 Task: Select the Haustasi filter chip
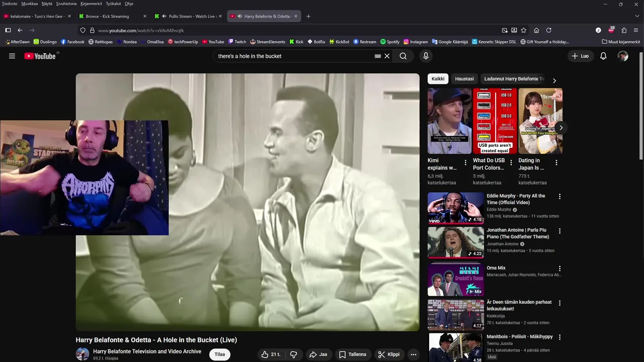tap(464, 79)
